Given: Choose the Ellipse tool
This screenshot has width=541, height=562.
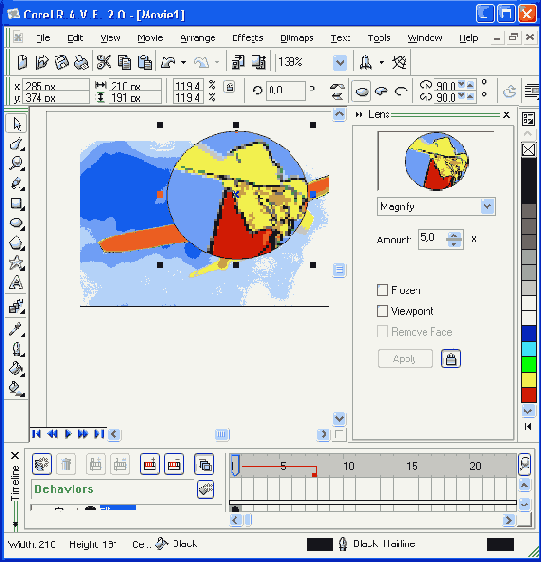Looking at the screenshot, I should click(16, 223).
